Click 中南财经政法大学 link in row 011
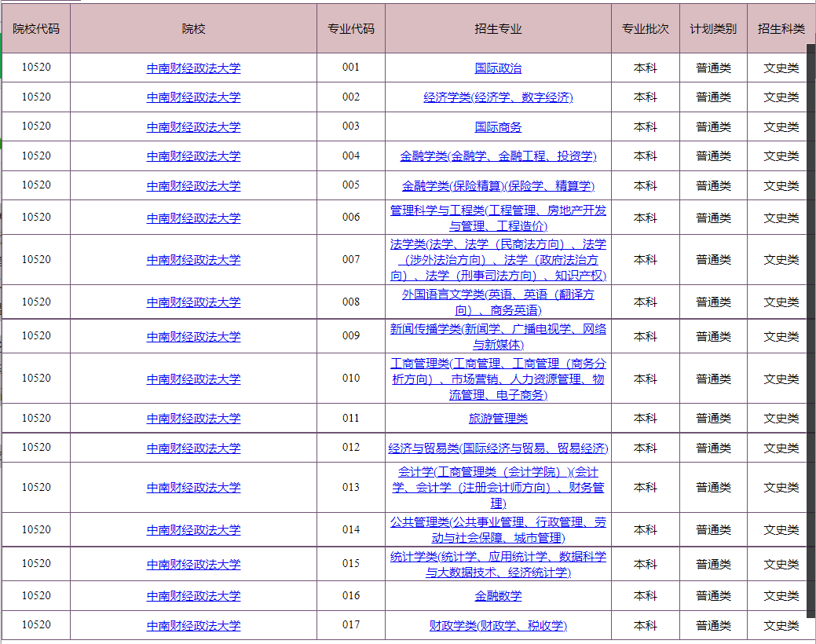 coord(193,419)
